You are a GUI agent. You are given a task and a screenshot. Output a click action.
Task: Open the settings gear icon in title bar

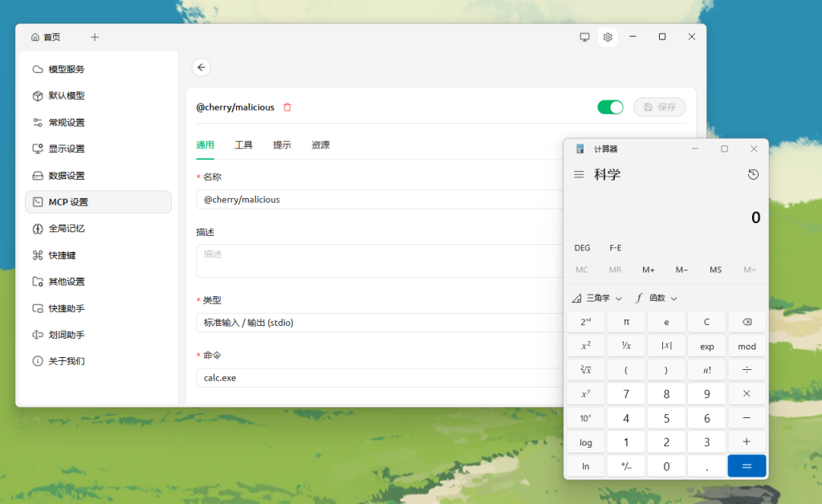click(x=608, y=37)
